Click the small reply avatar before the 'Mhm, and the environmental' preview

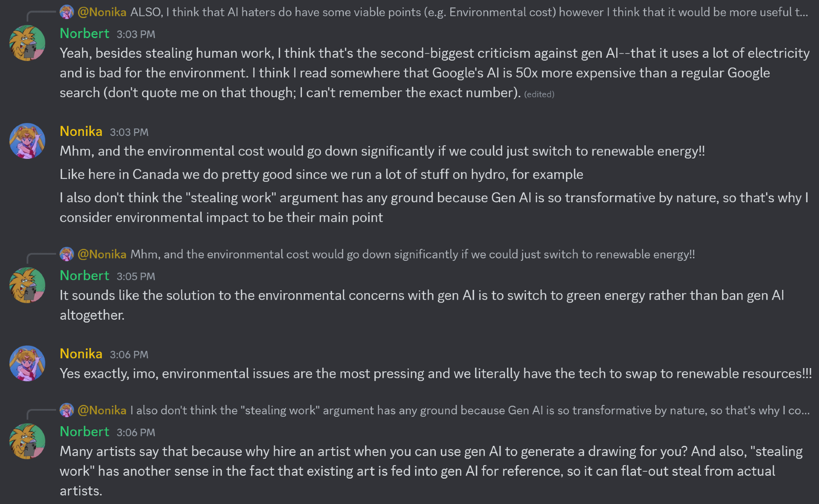[67, 254]
